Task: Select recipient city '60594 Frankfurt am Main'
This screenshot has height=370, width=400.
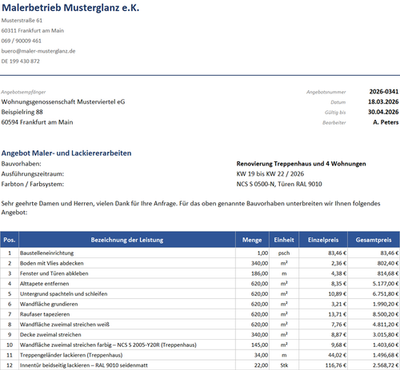Action: pyautogui.click(x=37, y=122)
